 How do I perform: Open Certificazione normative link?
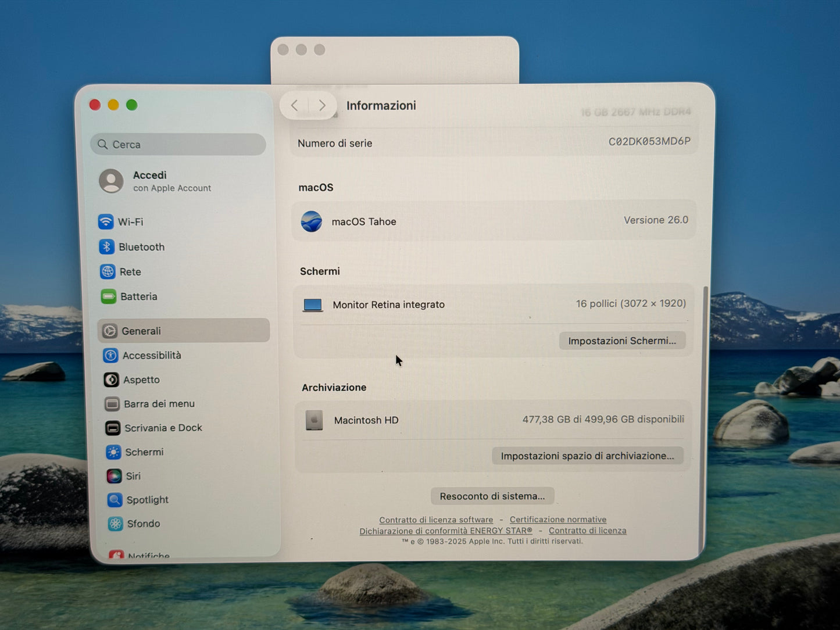[558, 520]
